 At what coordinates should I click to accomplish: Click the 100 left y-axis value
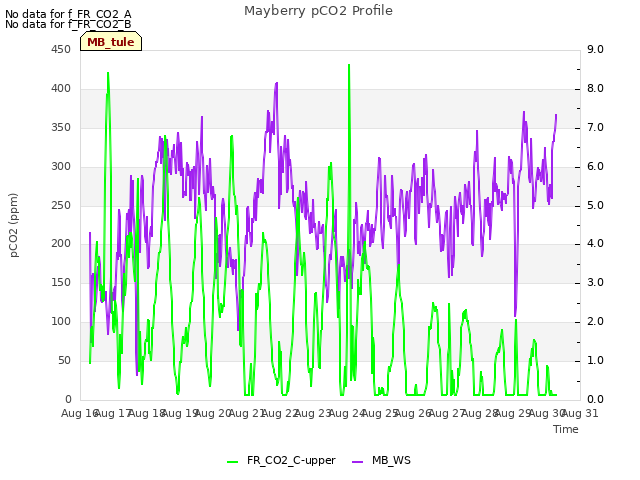click(61, 322)
